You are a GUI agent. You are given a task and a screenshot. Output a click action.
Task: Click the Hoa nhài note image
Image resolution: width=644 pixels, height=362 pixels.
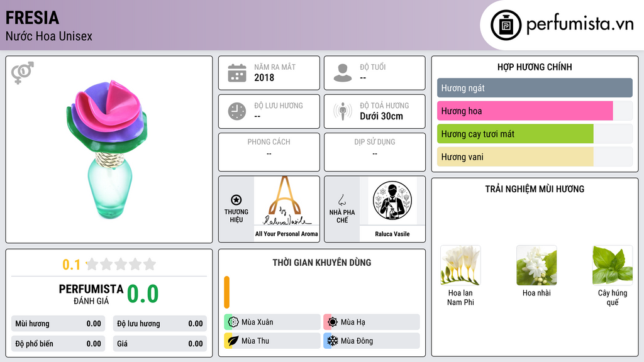[x=536, y=266]
